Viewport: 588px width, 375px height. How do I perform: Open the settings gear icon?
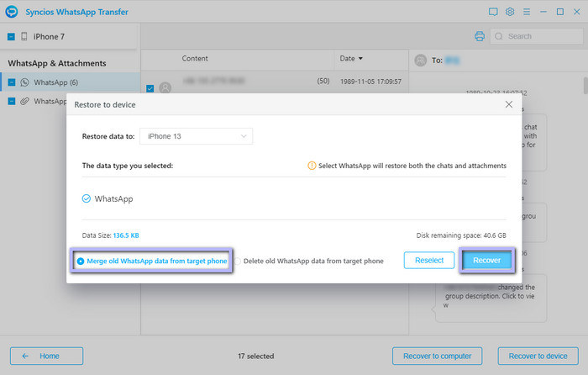(x=510, y=12)
